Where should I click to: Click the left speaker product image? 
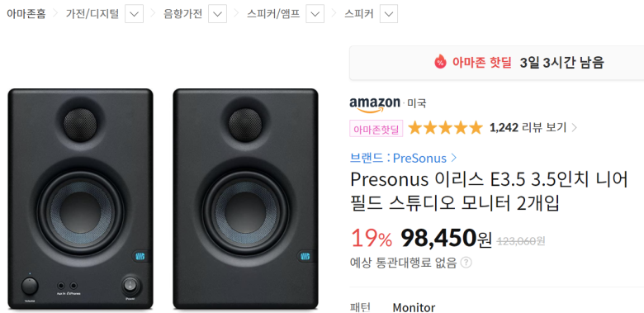pyautogui.click(x=81, y=199)
